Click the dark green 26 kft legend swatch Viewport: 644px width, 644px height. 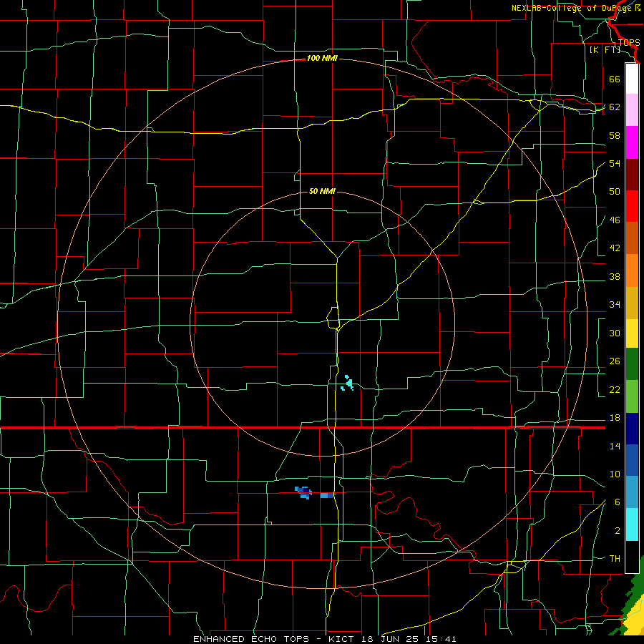[x=632, y=364]
